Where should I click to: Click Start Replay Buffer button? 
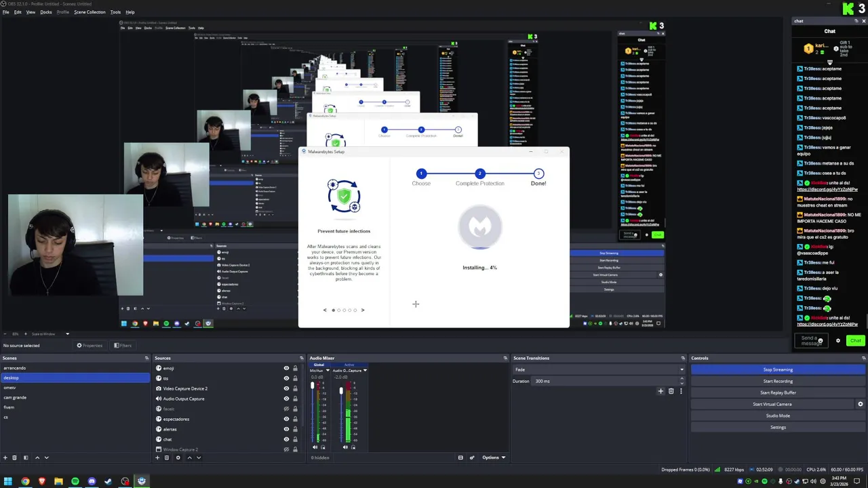click(x=778, y=392)
